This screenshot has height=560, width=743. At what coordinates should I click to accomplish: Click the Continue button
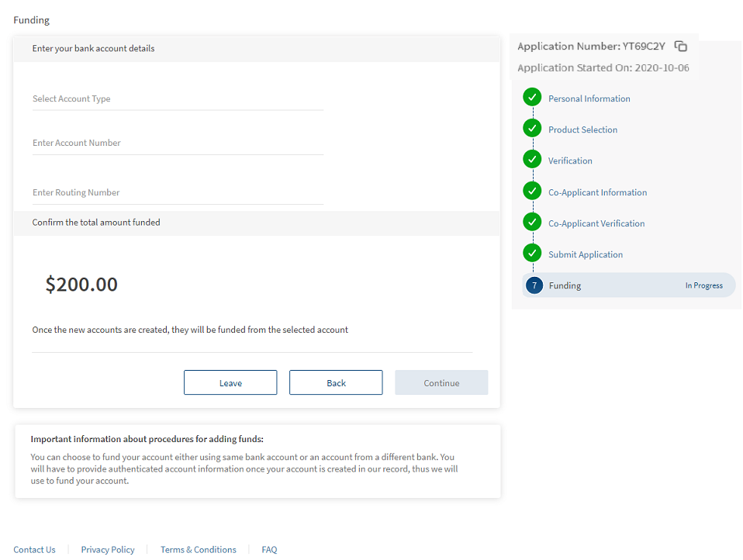click(x=441, y=383)
